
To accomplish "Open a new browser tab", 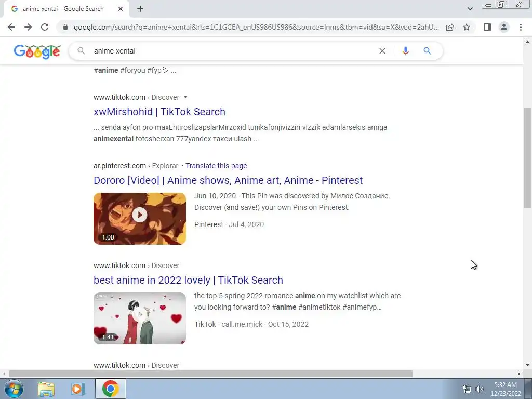I will (140, 9).
